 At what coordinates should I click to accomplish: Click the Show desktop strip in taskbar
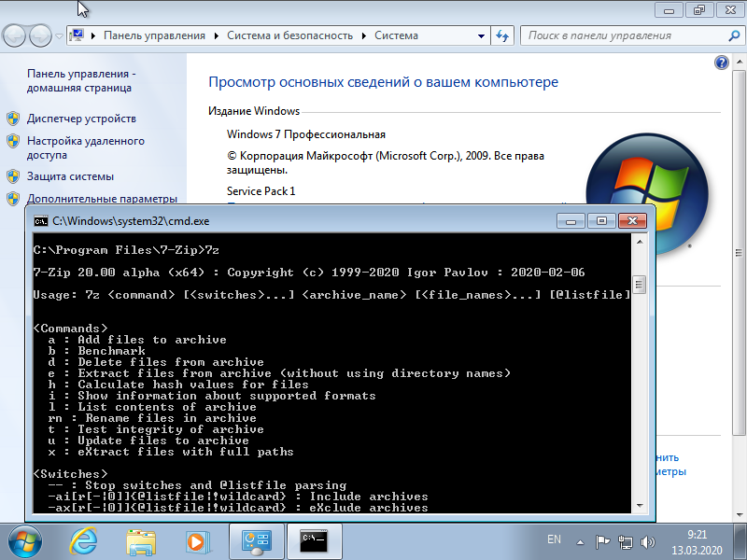pos(741,541)
